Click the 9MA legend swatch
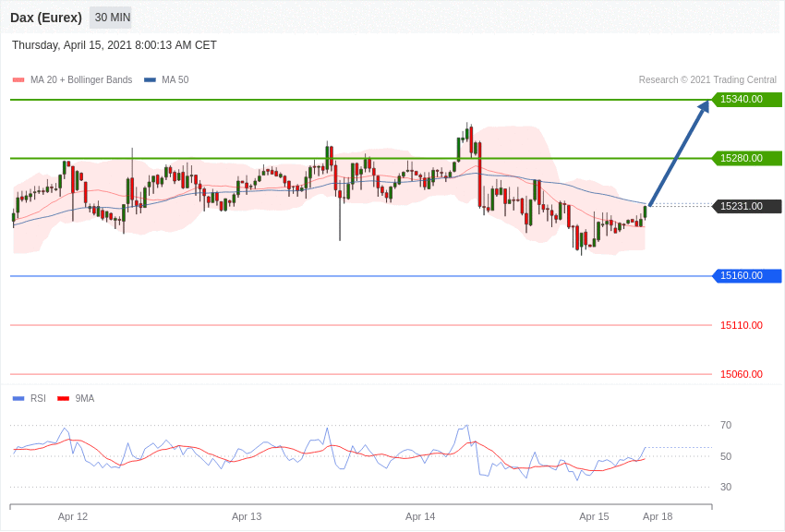Image resolution: width=785 pixels, height=532 pixels. [x=63, y=398]
